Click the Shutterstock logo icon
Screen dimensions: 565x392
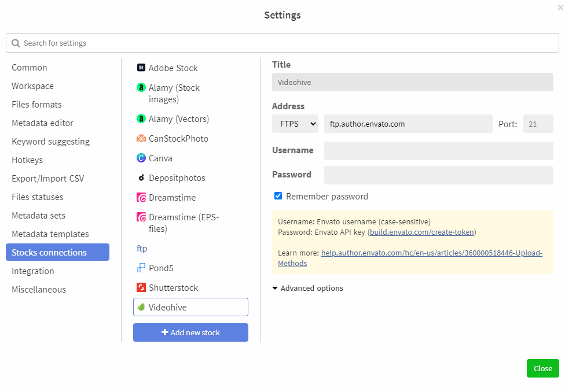click(141, 287)
